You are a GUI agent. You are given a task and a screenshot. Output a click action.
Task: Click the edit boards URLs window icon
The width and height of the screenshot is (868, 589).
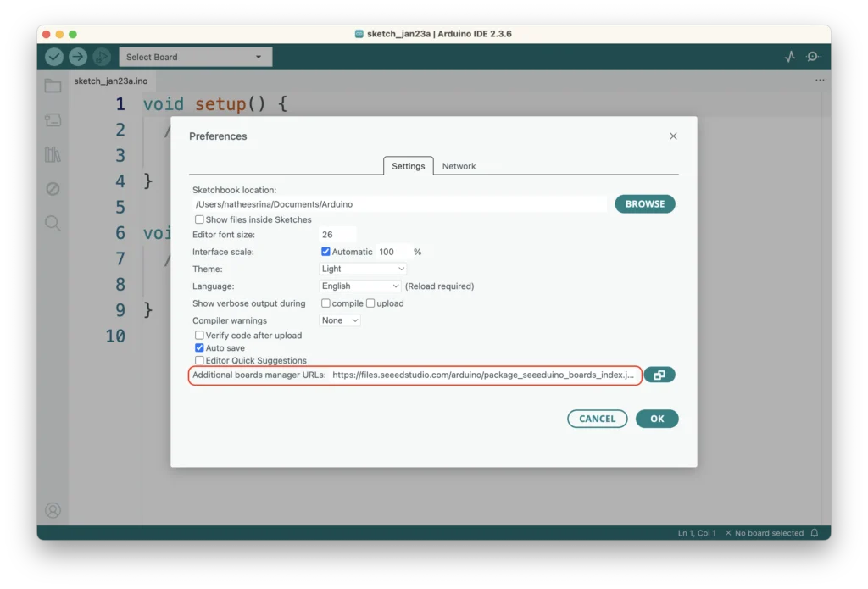pyautogui.click(x=659, y=375)
